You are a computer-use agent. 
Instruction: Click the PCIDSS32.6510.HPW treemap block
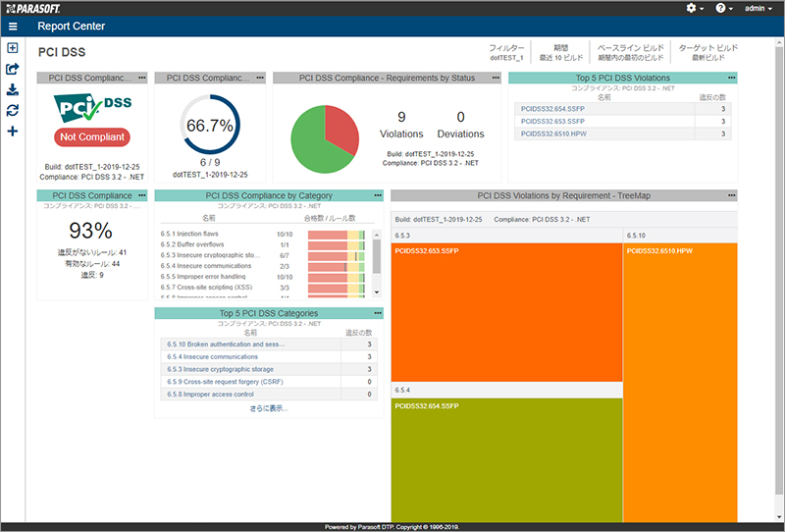(680, 383)
